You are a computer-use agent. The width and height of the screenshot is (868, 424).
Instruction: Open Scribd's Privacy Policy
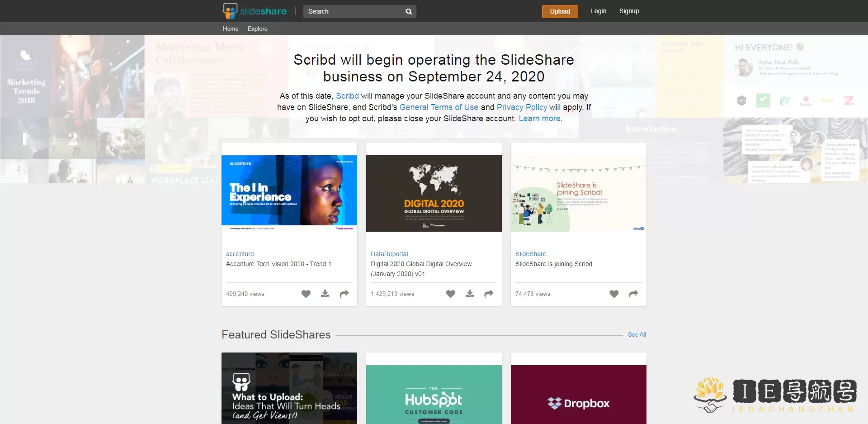coord(522,107)
